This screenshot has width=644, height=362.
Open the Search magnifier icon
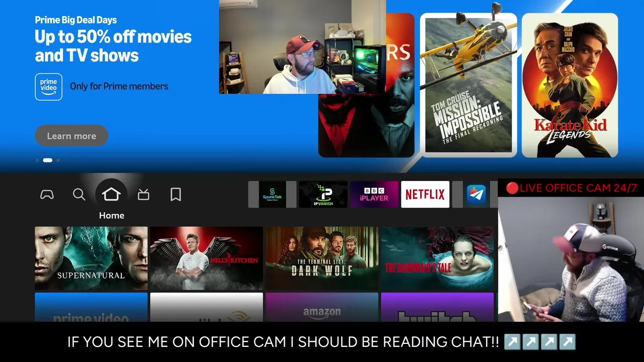(79, 195)
